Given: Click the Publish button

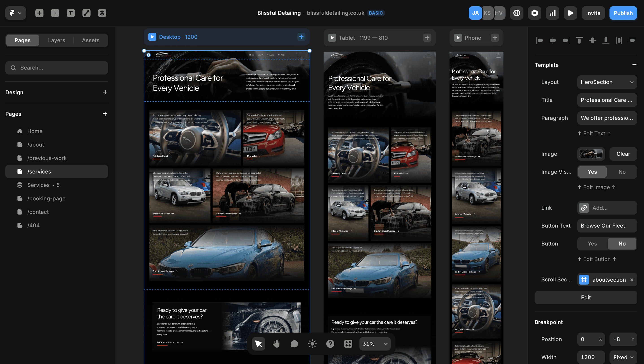Looking at the screenshot, I should click(x=623, y=13).
